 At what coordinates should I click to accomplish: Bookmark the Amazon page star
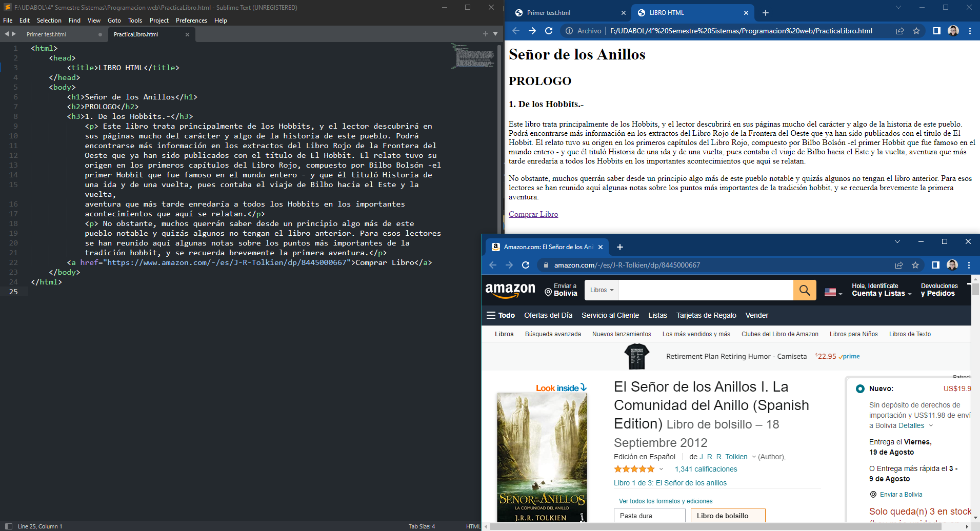pyautogui.click(x=915, y=265)
